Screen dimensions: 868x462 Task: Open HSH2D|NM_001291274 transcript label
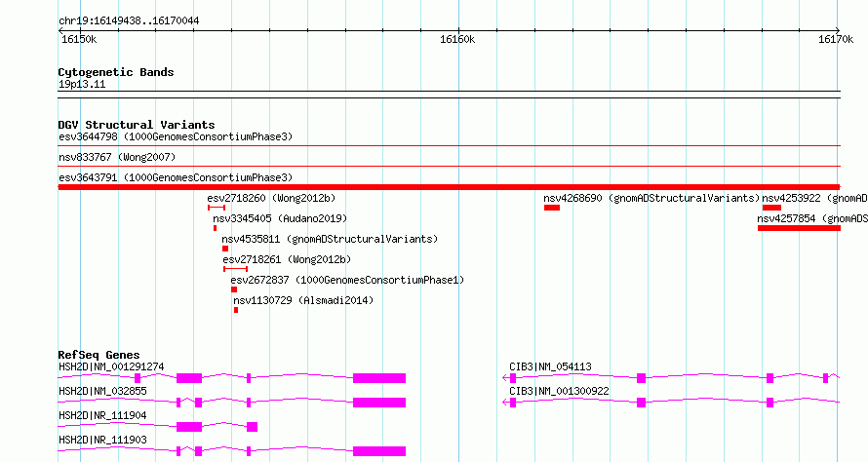[111, 366]
